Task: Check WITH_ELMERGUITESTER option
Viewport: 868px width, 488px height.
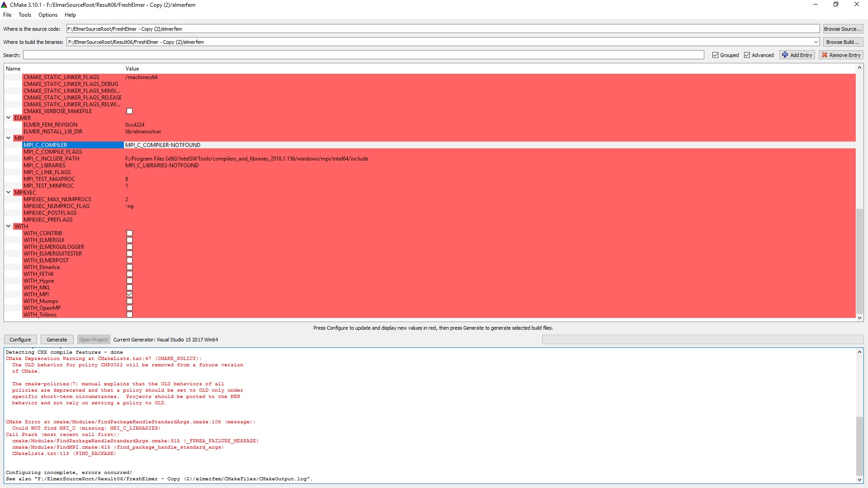Action: tap(129, 253)
